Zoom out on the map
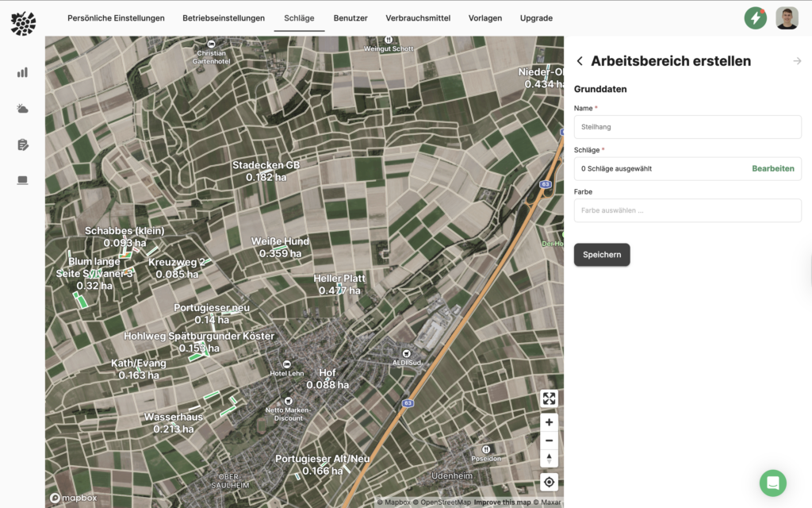The image size is (812, 508). pos(549,441)
